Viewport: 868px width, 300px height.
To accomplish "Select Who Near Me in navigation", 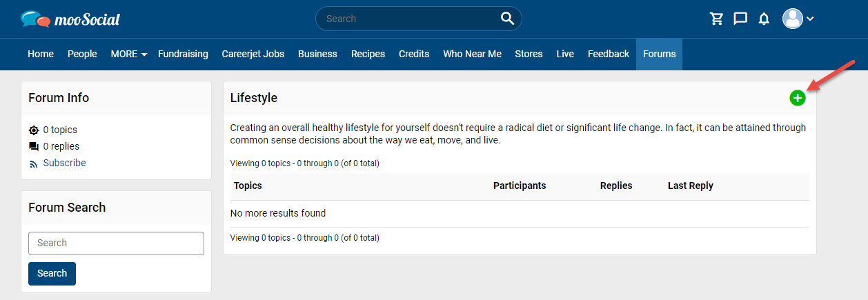I will [472, 54].
